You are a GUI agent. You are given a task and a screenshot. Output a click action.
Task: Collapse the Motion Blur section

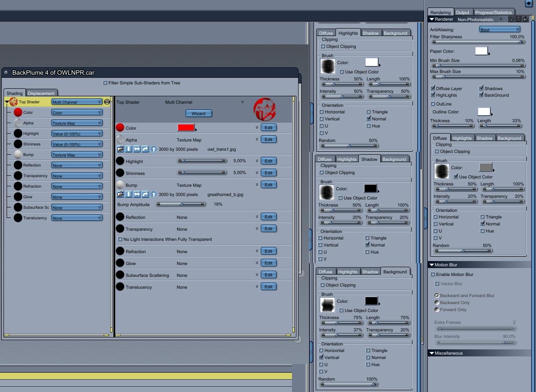(432, 265)
